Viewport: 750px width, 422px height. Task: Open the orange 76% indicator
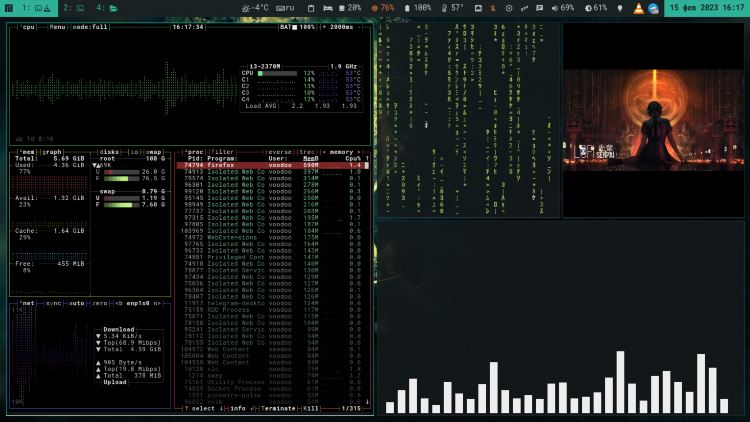pyautogui.click(x=383, y=8)
